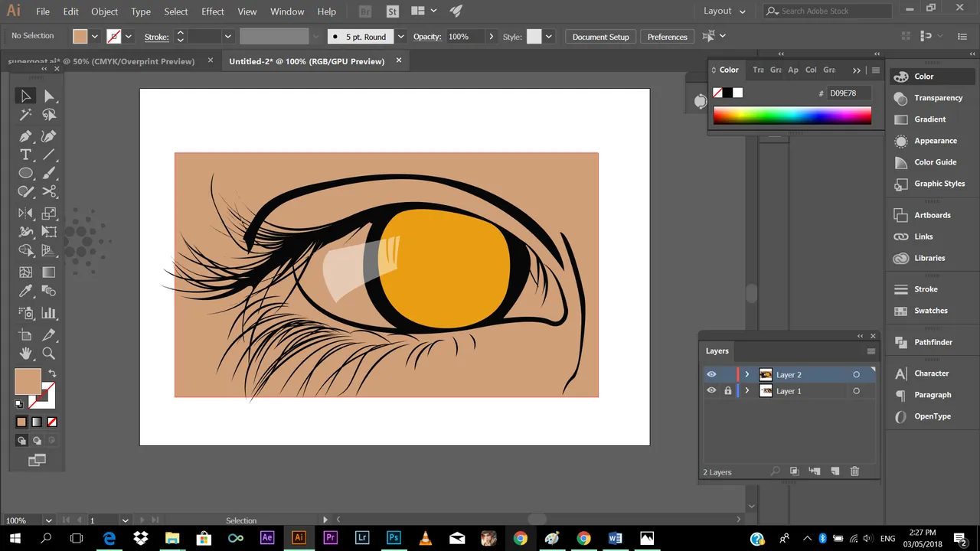
Task: Select the Scissors tool
Action: (x=49, y=191)
